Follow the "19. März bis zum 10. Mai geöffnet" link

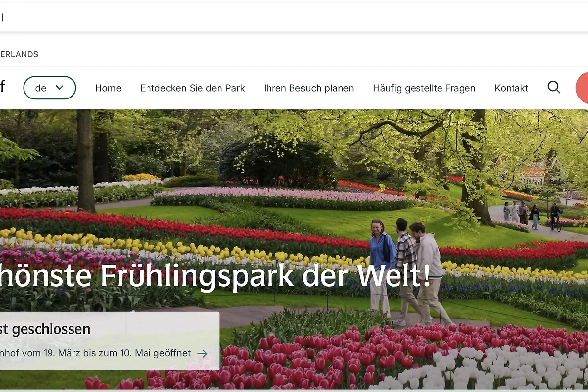click(96, 353)
